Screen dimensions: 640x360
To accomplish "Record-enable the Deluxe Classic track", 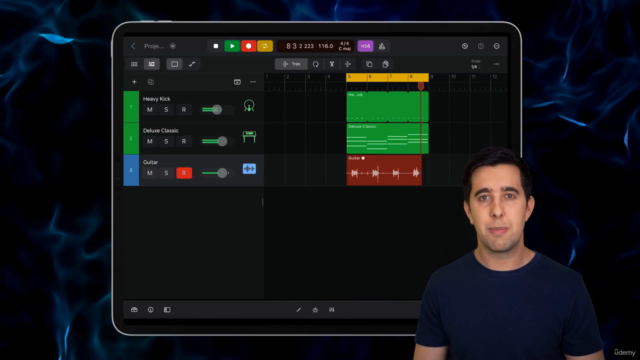I will (184, 141).
